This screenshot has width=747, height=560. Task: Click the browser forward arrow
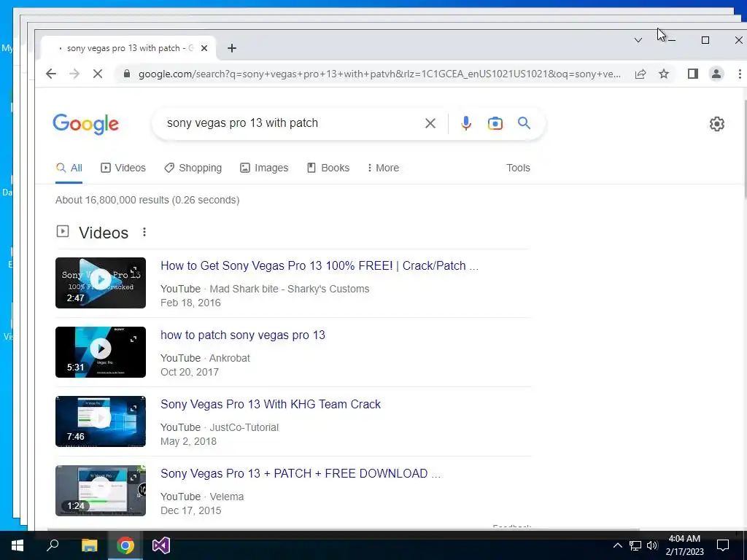coord(74,74)
